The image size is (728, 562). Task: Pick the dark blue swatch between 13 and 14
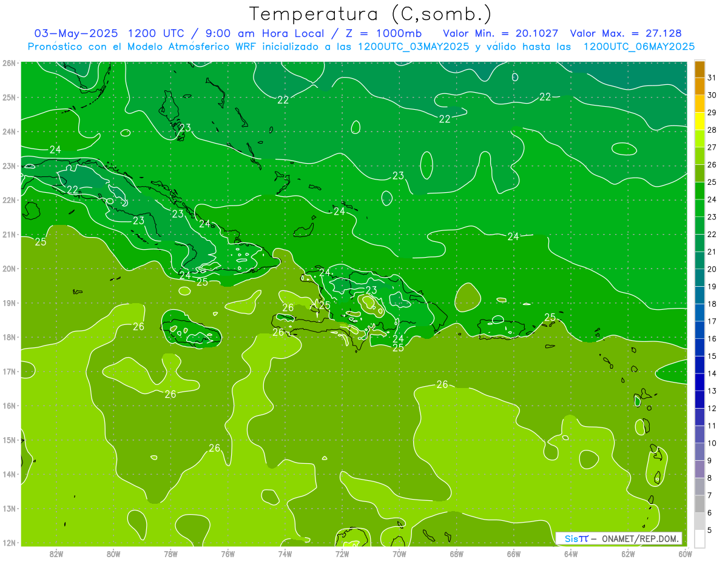click(x=700, y=383)
